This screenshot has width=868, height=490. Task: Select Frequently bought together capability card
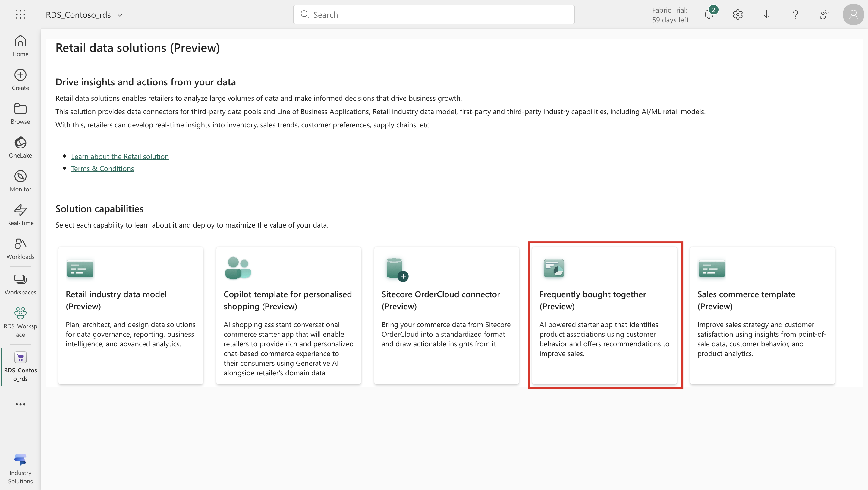click(605, 316)
